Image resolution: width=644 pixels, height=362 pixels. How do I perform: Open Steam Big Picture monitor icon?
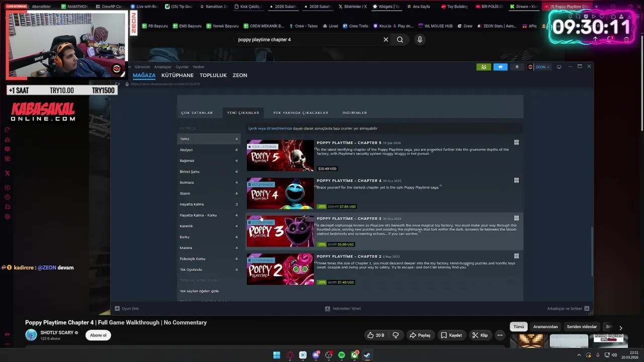pos(558,67)
